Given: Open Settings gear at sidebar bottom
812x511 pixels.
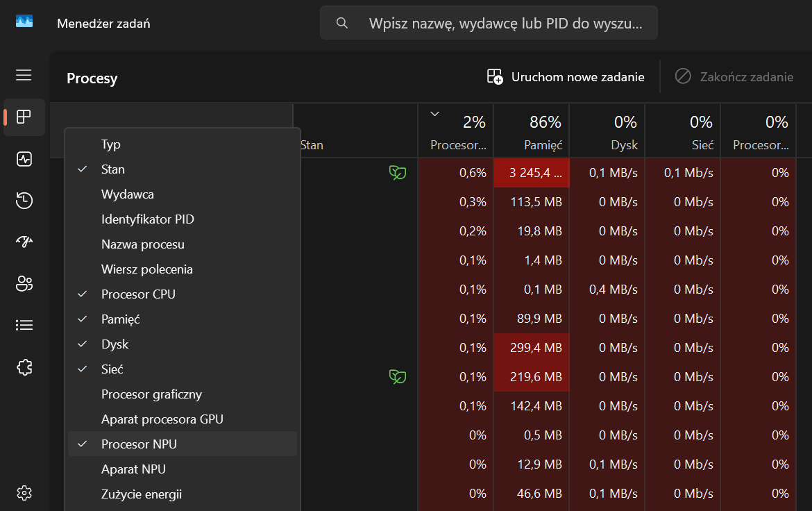Looking at the screenshot, I should click(x=24, y=492).
